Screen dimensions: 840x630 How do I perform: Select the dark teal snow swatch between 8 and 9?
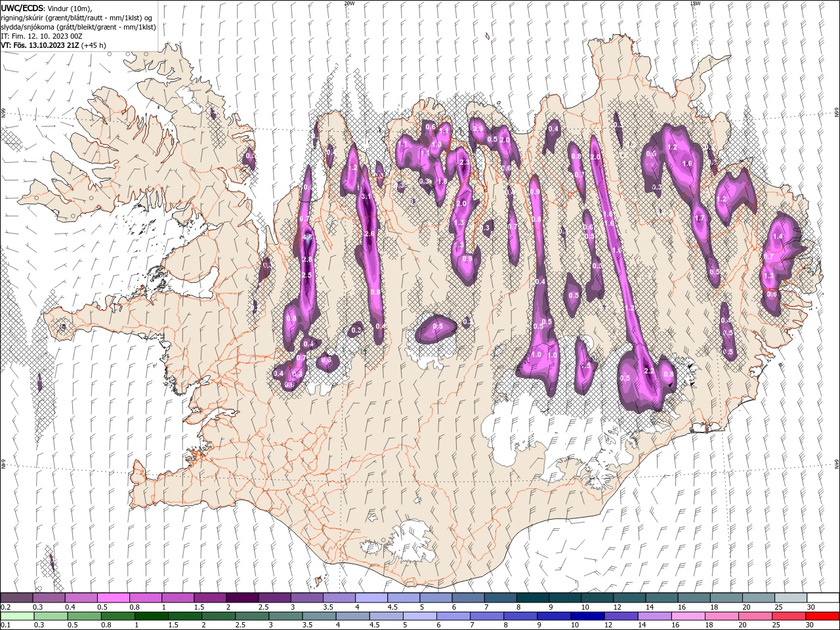[x=532, y=598]
